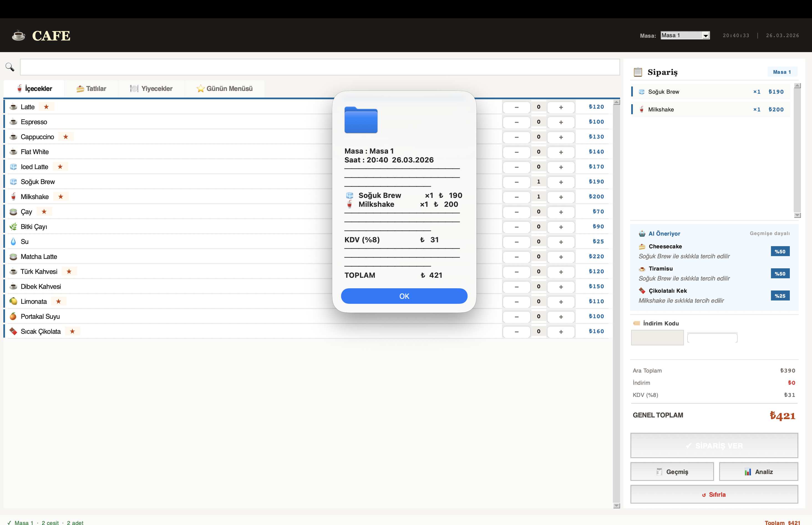Click the CAFE coffee cup logo
This screenshot has height=525, width=812.
point(19,35)
